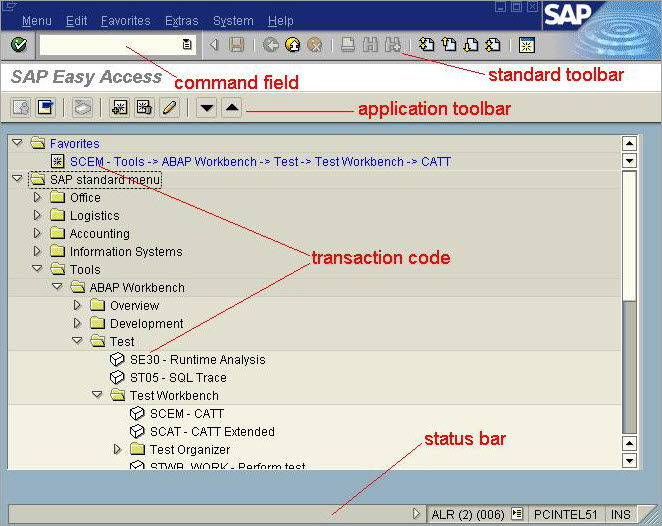Click the Cancel red X icon
The height and width of the screenshot is (526, 662).
[315, 44]
